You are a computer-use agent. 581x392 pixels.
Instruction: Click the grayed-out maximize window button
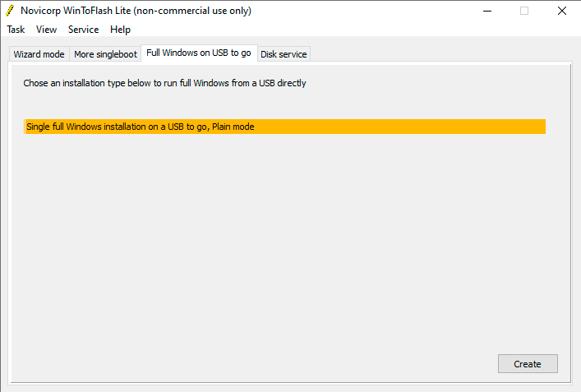(x=524, y=11)
